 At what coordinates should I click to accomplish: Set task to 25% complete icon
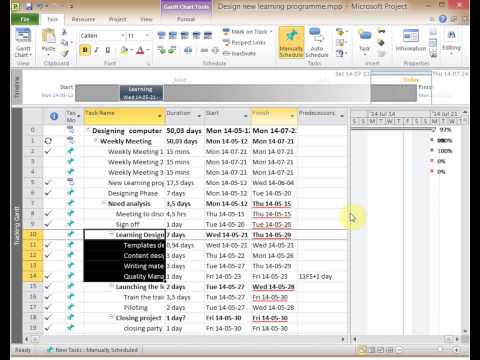click(x=173, y=36)
